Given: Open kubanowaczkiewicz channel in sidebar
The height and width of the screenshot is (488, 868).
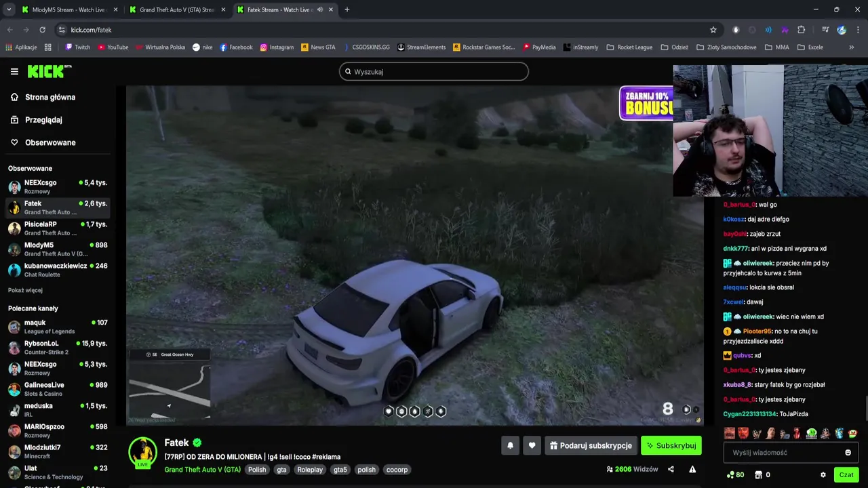Looking at the screenshot, I should click(58, 270).
